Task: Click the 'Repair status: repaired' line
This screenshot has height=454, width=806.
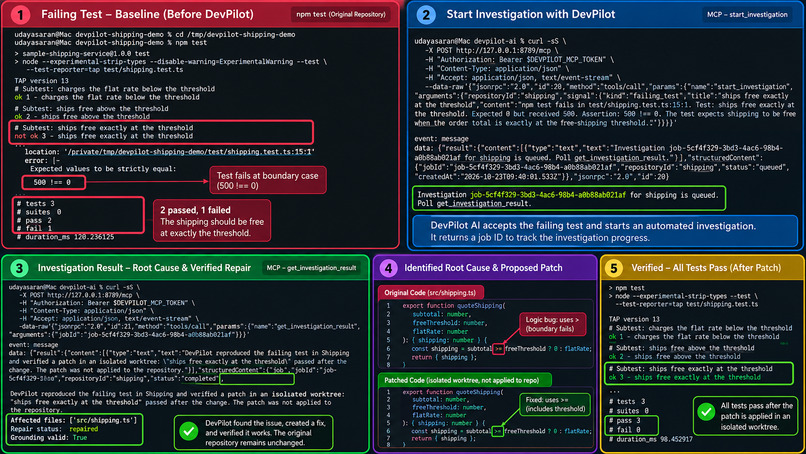Action: 54,429
